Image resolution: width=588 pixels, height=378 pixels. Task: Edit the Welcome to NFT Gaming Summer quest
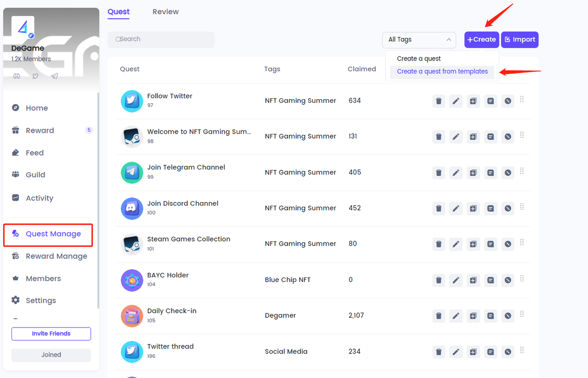point(456,137)
